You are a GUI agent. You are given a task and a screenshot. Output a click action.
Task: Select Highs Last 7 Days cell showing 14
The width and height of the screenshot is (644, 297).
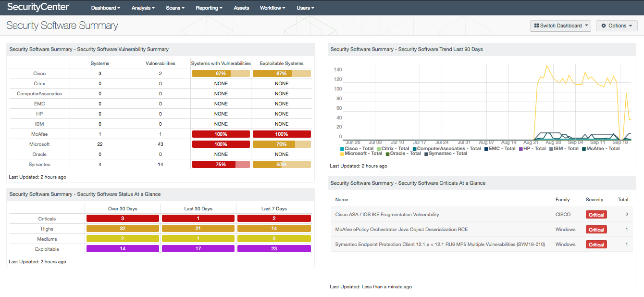tap(274, 229)
